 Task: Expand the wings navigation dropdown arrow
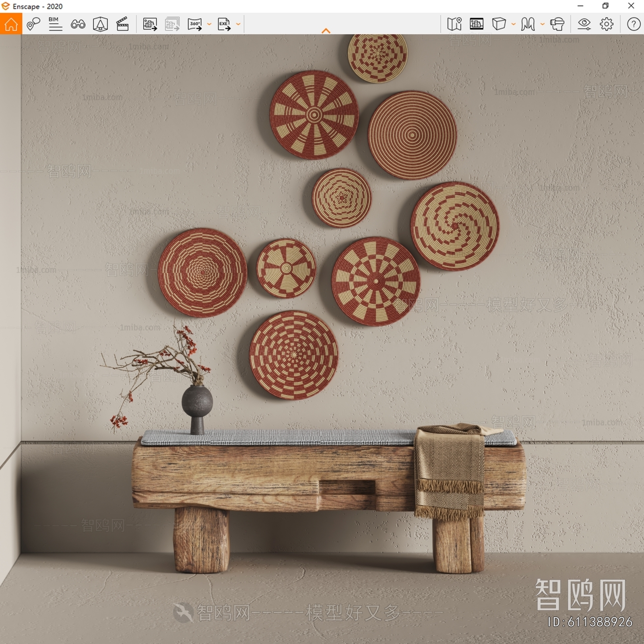pyautogui.click(x=543, y=25)
